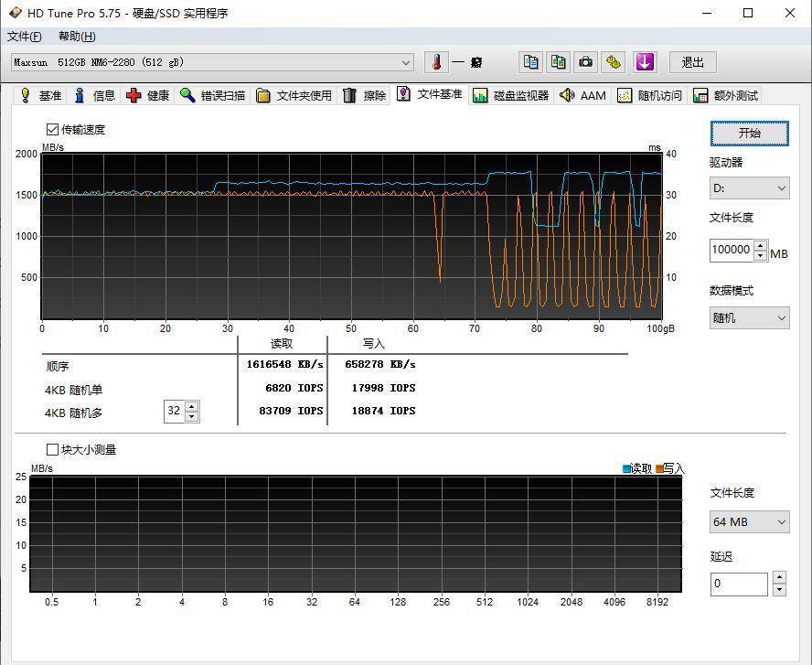812x665 pixels.
Task: Select the 文件基准 tab
Action: (x=431, y=94)
